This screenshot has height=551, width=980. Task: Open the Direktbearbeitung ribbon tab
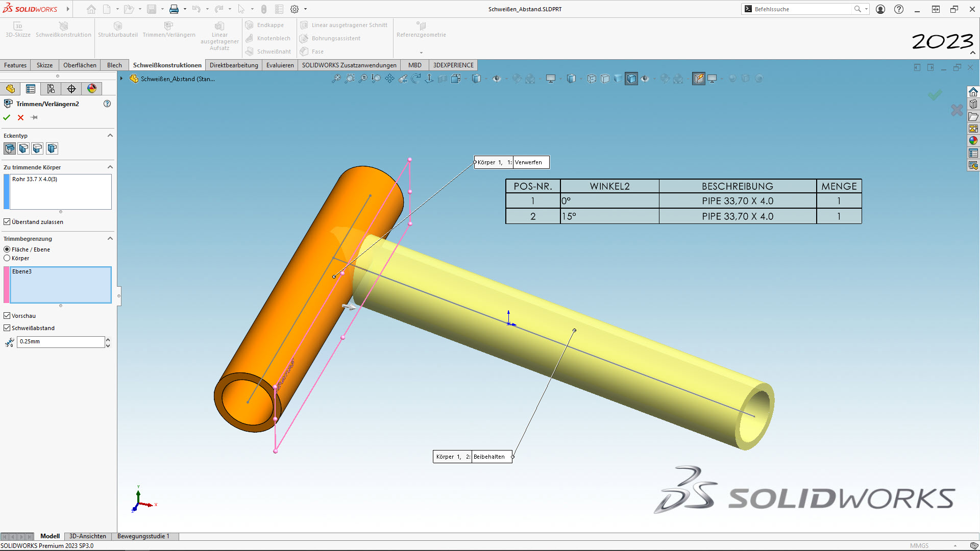[234, 65]
